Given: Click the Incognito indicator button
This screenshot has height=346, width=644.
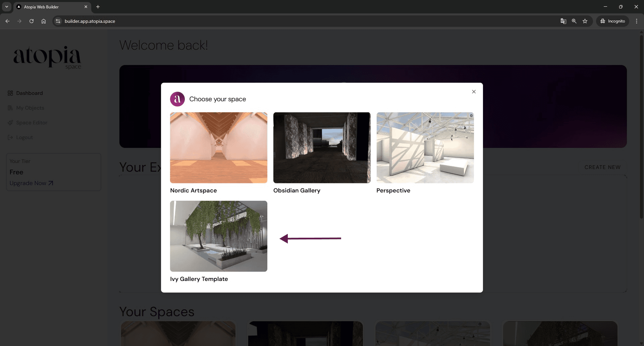Looking at the screenshot, I should point(613,21).
